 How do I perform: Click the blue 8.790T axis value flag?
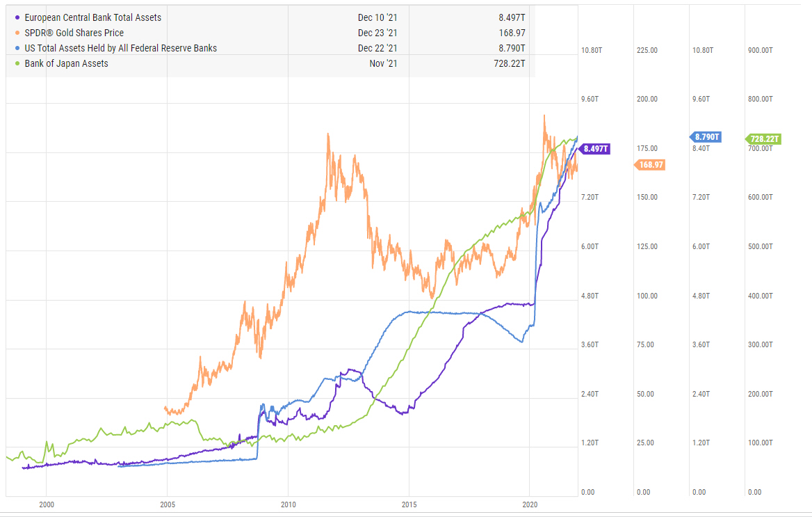click(705, 137)
